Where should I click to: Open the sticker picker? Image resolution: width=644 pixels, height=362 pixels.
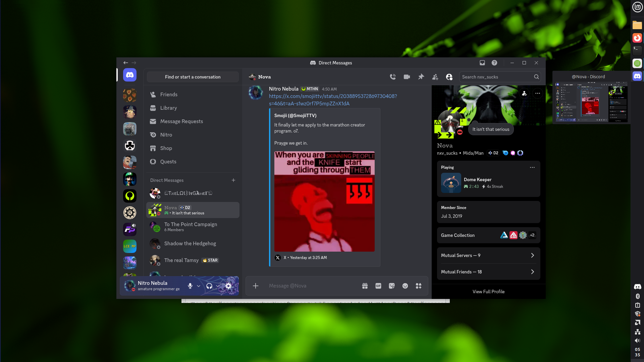coord(392,286)
